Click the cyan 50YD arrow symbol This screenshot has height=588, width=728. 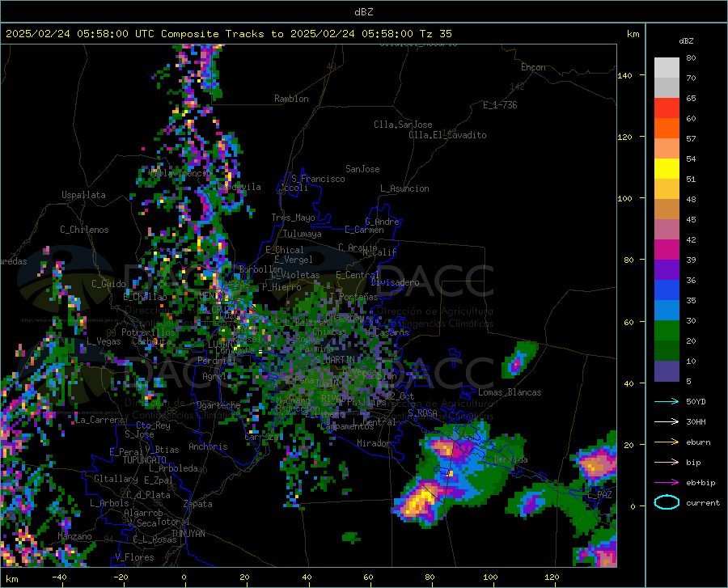[x=667, y=401]
